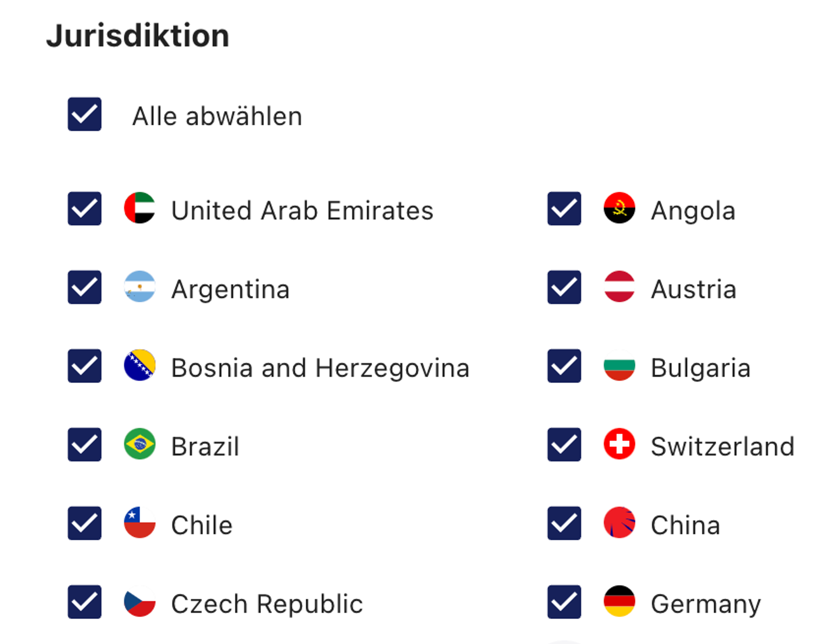Viewport: 815px width, 644px height.
Task: Click the Brazil flag icon
Action: point(140,444)
